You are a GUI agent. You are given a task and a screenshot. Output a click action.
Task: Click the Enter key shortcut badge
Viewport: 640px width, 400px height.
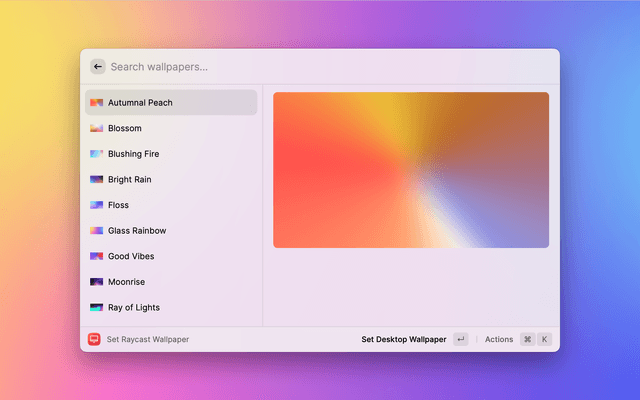point(460,340)
